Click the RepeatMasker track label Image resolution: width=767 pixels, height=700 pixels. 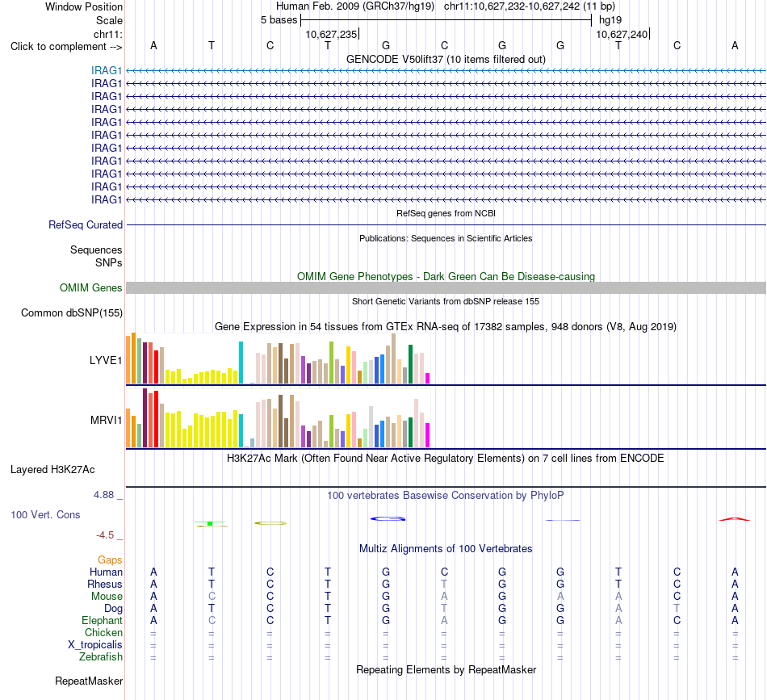(89, 681)
